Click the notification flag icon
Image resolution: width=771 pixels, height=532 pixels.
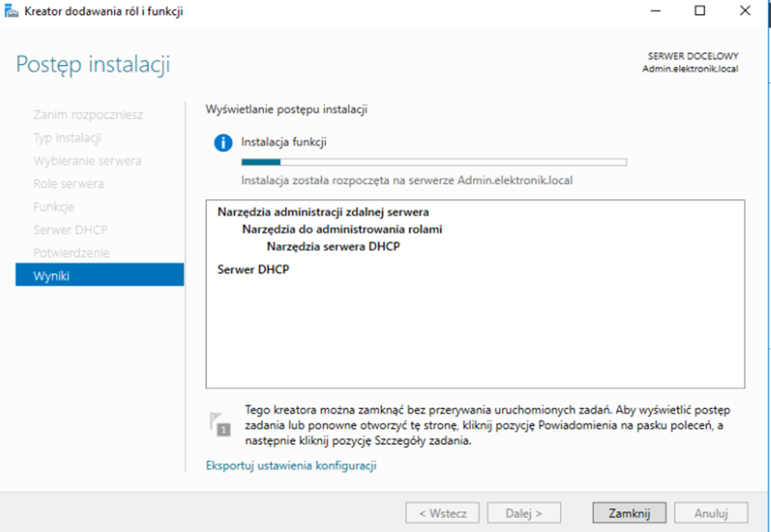219,423
